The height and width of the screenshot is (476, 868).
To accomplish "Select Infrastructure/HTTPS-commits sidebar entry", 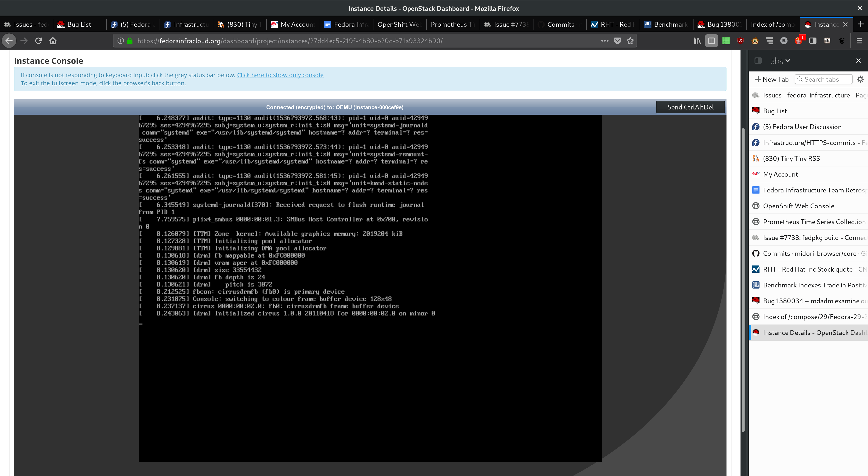I will pos(808,143).
